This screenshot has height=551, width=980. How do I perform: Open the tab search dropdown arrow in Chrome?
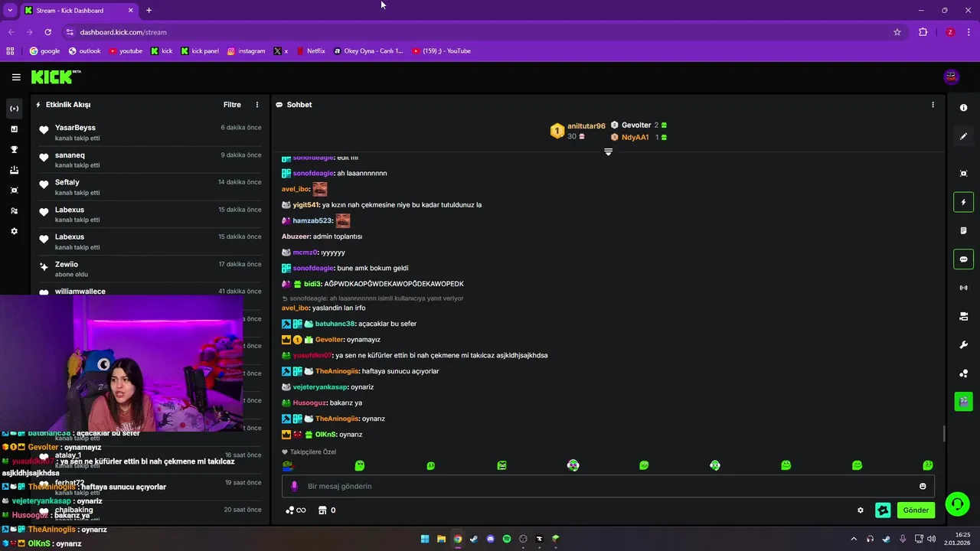[x=10, y=10]
